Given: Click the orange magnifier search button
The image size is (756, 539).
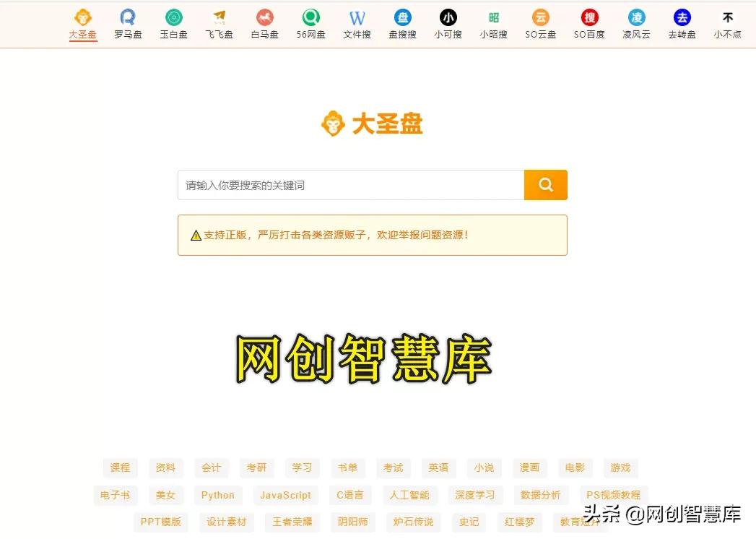Looking at the screenshot, I should (x=545, y=184).
